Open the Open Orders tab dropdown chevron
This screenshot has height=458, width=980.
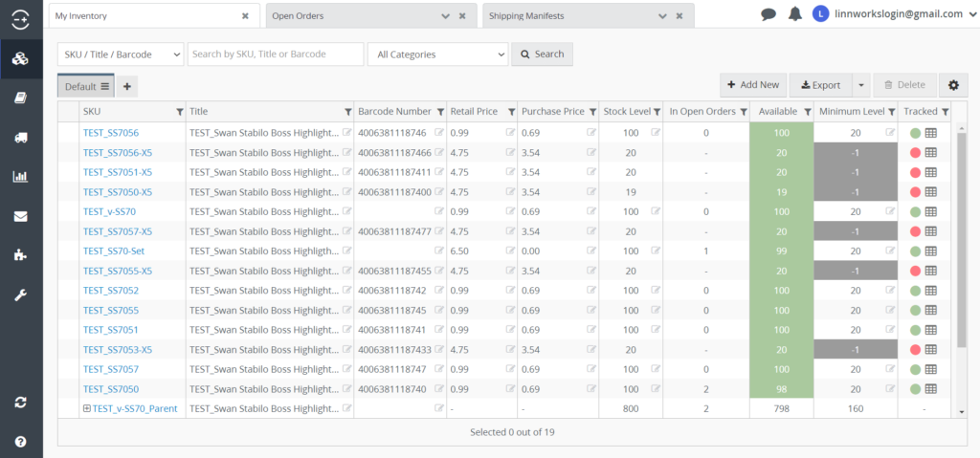pos(446,16)
